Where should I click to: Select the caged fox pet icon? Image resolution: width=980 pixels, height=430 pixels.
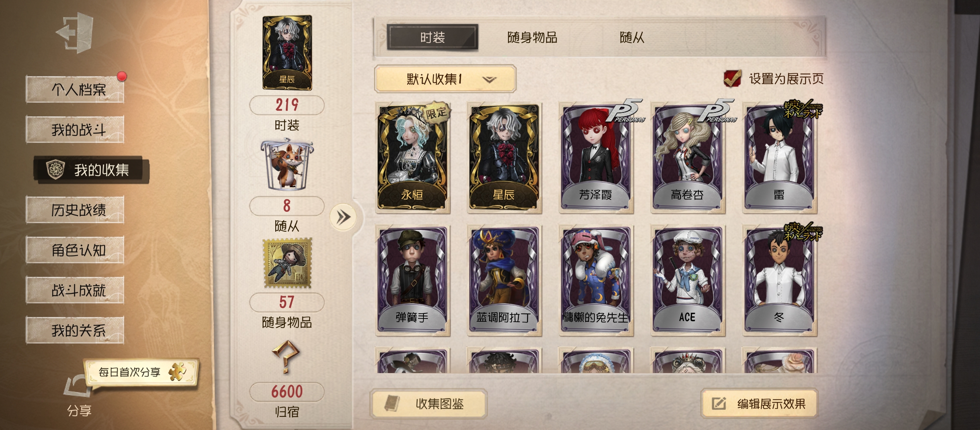pos(287,164)
